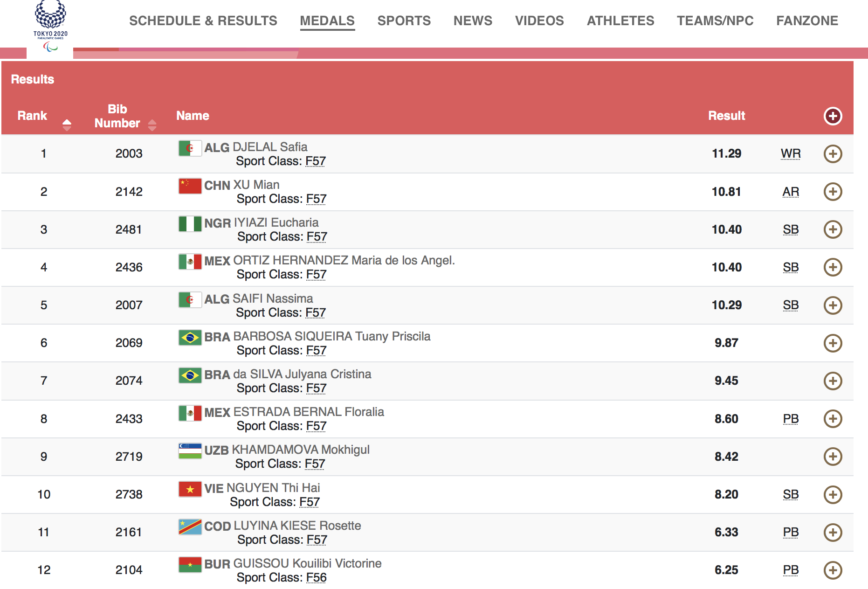The width and height of the screenshot is (868, 589).
Task: Click Burkina Faso flag beside GUISSOU
Action: pos(190,565)
